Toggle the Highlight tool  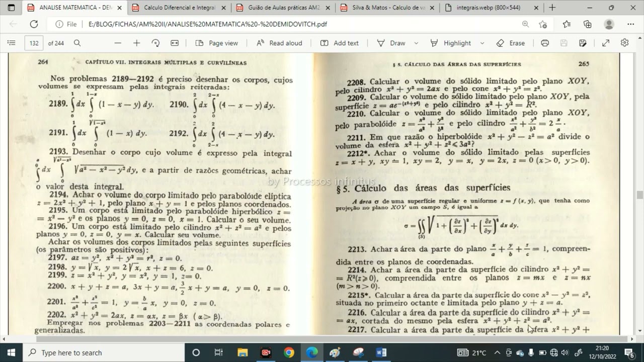451,43
